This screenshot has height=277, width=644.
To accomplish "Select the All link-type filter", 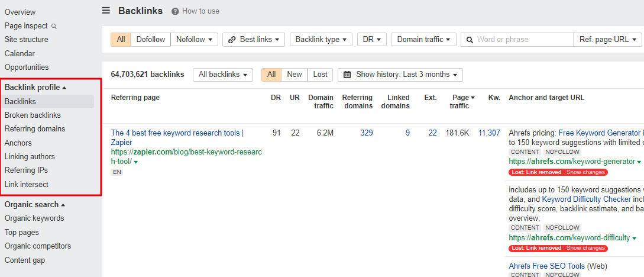I will (x=121, y=40).
